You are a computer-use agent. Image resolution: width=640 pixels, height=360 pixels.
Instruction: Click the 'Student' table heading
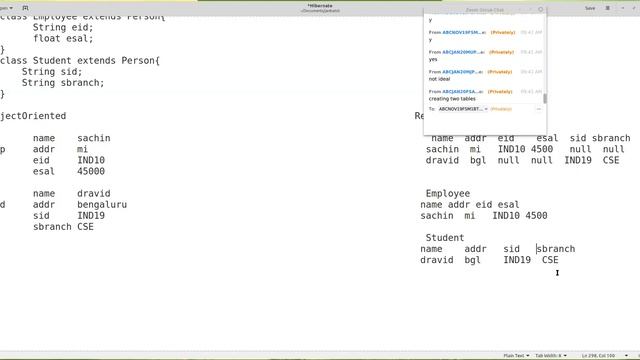[x=445, y=238]
